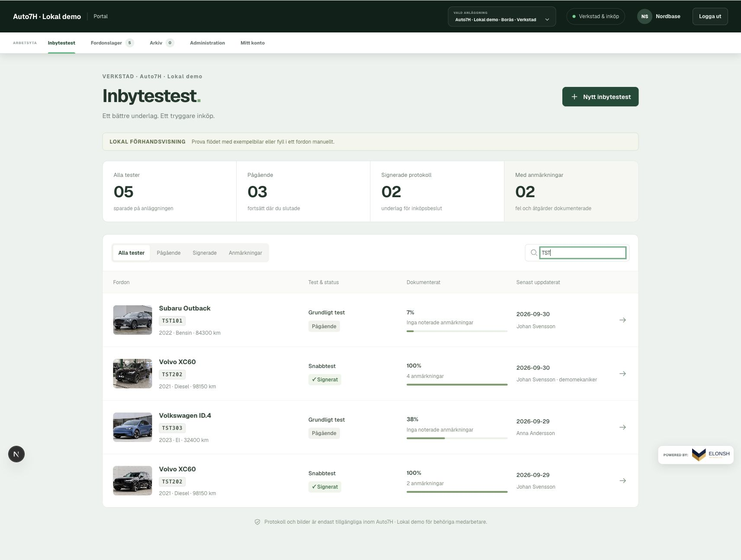Click the Alla tester 05 summary card
The image size is (741, 560).
[170, 192]
